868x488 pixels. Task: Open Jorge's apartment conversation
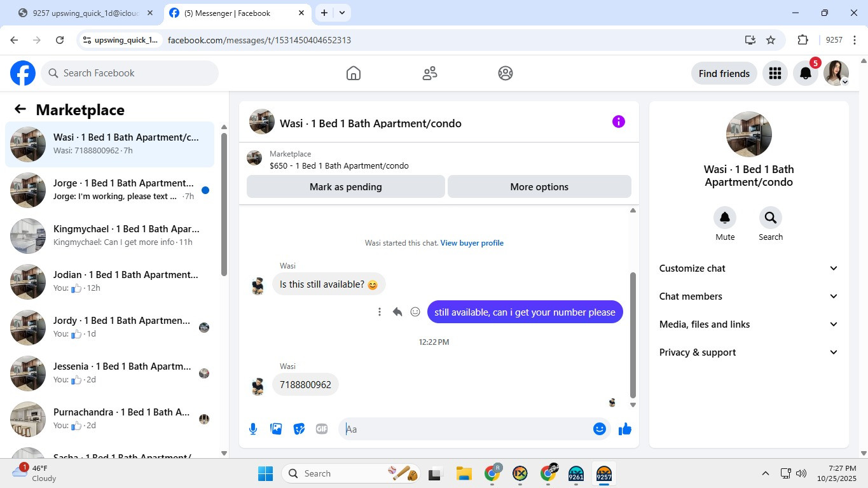(x=109, y=190)
